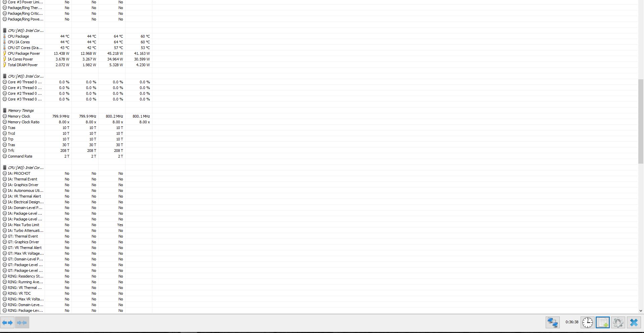Screen dimensions: 644x333
Task: Click the Total DRAM Power row
Action: click(x=77, y=65)
